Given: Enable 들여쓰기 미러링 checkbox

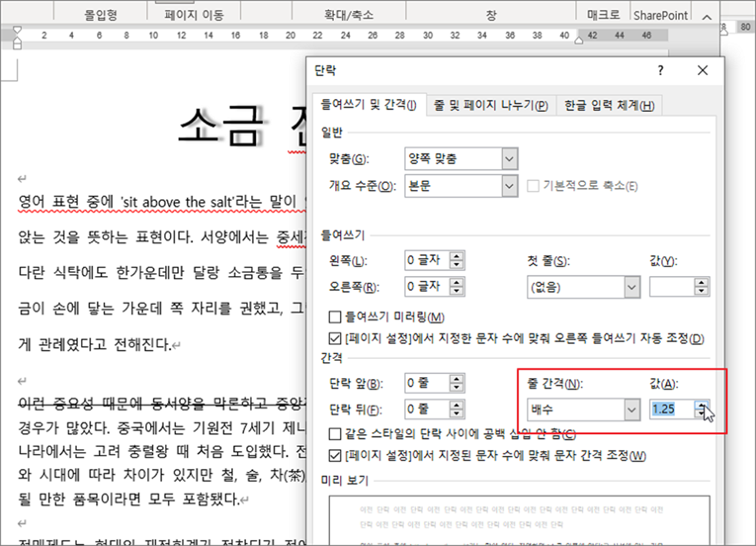Looking at the screenshot, I should (x=334, y=317).
